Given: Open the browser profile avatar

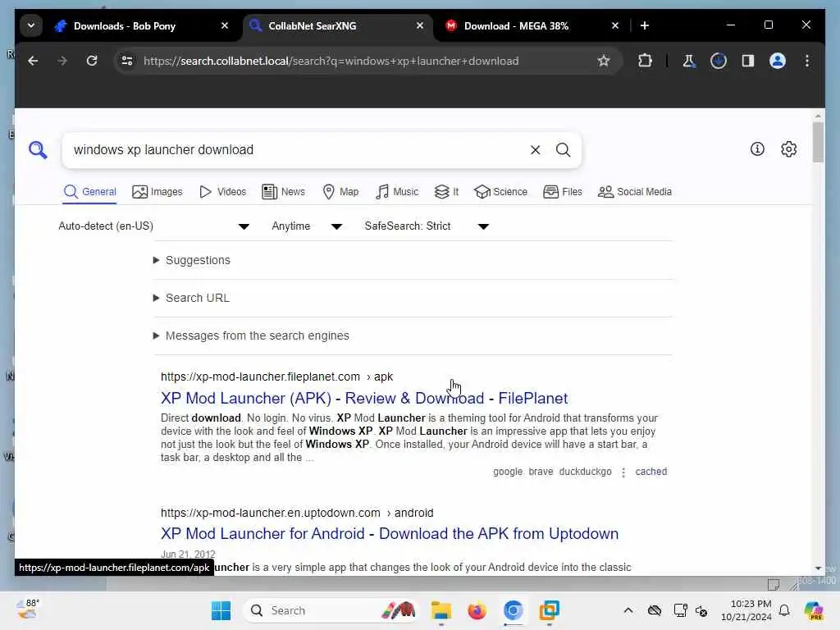Looking at the screenshot, I should pos(778,61).
